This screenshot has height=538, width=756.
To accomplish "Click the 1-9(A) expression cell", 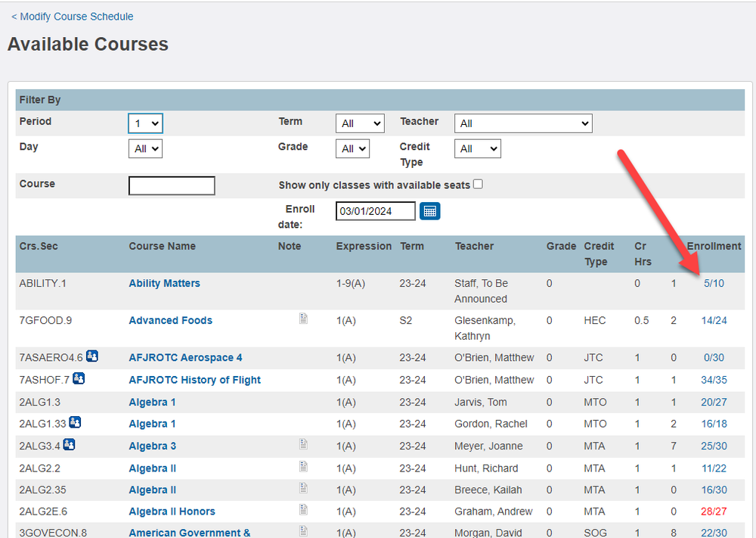I will pyautogui.click(x=351, y=283).
